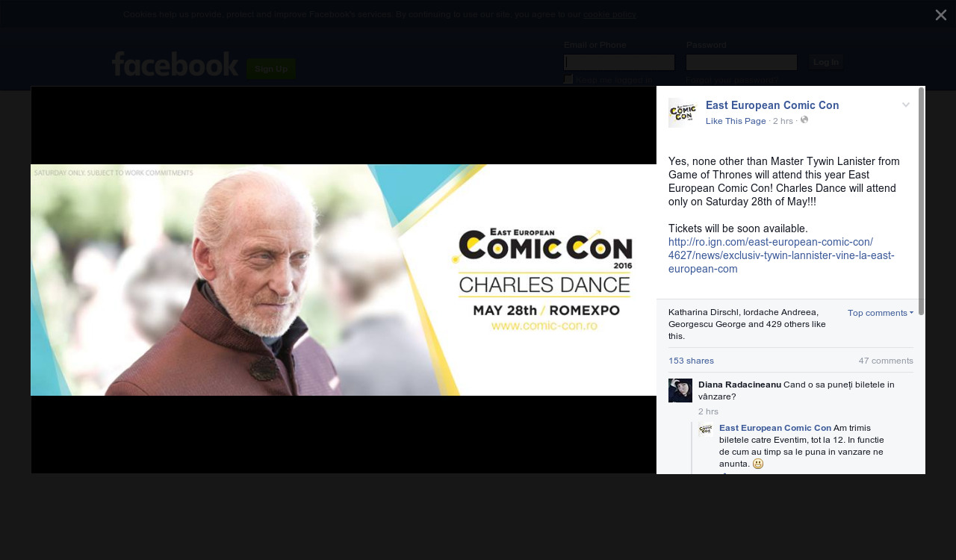The height and width of the screenshot is (560, 956).
Task: Open East European Comic Con name in reply
Action: [775, 428]
